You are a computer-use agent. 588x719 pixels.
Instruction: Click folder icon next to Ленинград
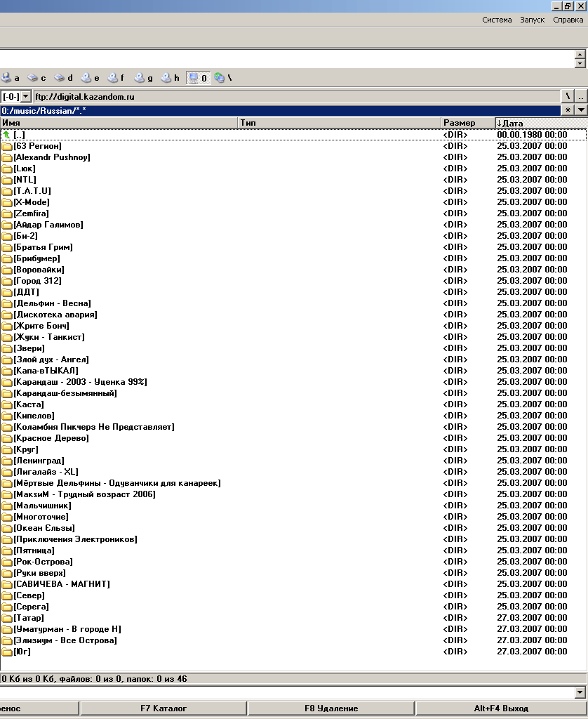pos(7,461)
